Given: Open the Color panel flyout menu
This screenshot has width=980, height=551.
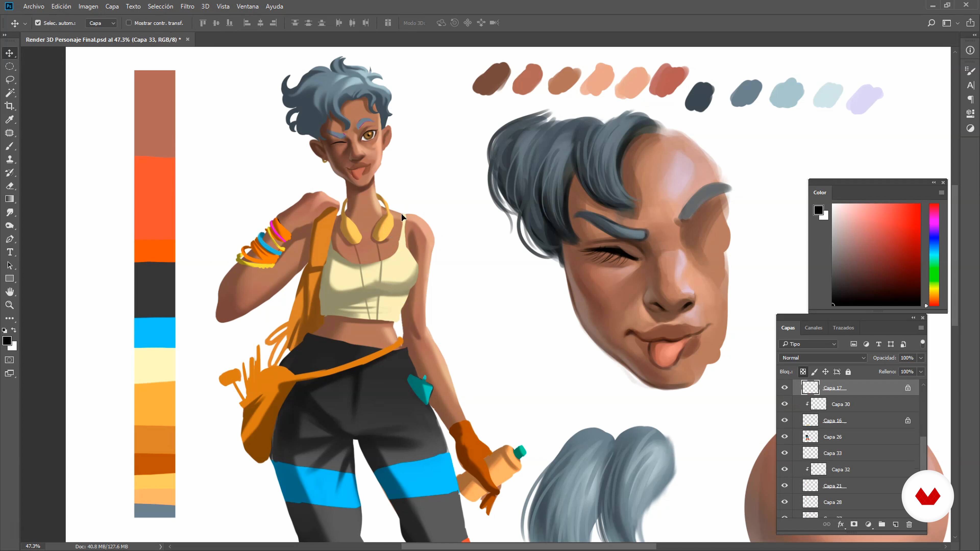Looking at the screenshot, I should coord(941,192).
